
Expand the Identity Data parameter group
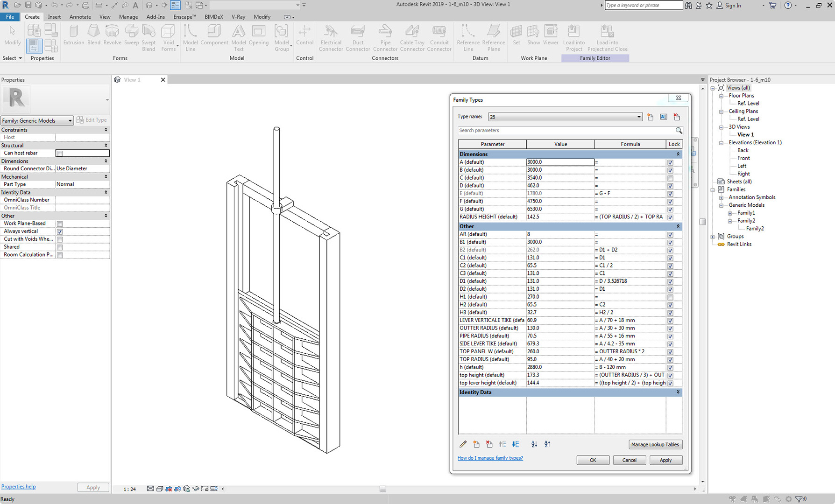(678, 392)
